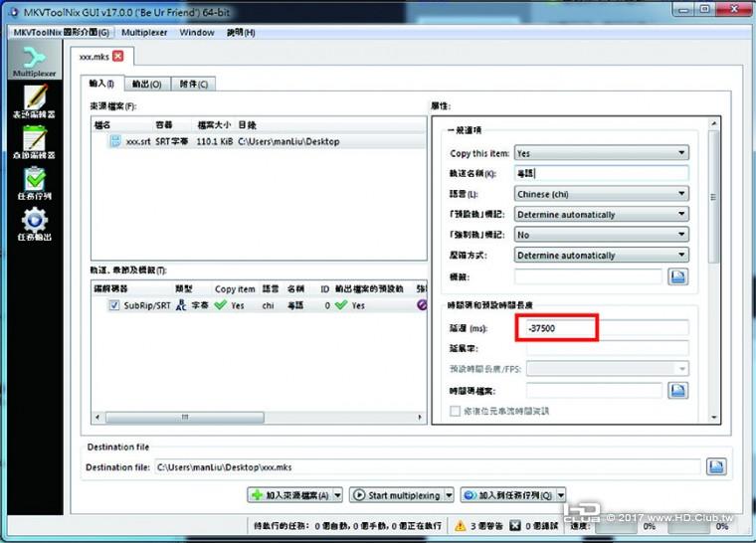The height and width of the screenshot is (543, 756).
Task: Click the C:\Users\manLiu\Desktop directory cell
Action: click(x=288, y=142)
